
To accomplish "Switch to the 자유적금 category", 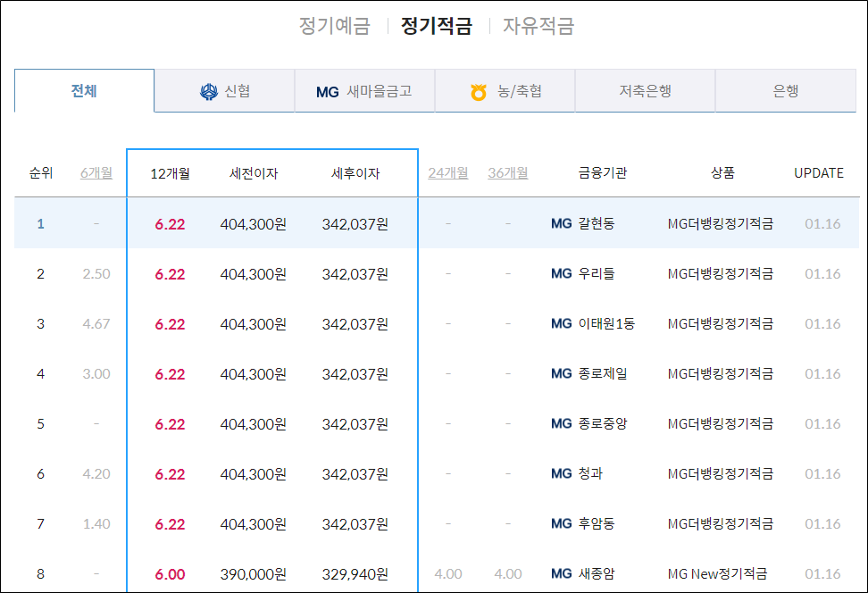I will (538, 26).
